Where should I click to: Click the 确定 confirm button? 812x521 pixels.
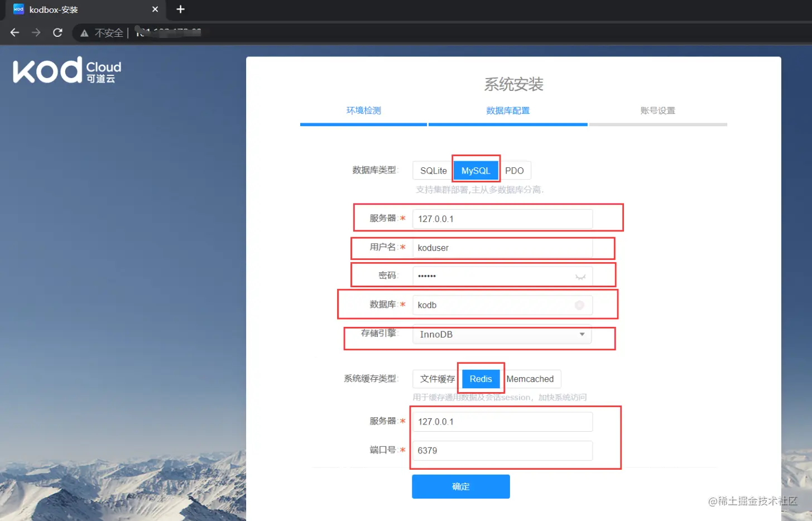pos(461,486)
